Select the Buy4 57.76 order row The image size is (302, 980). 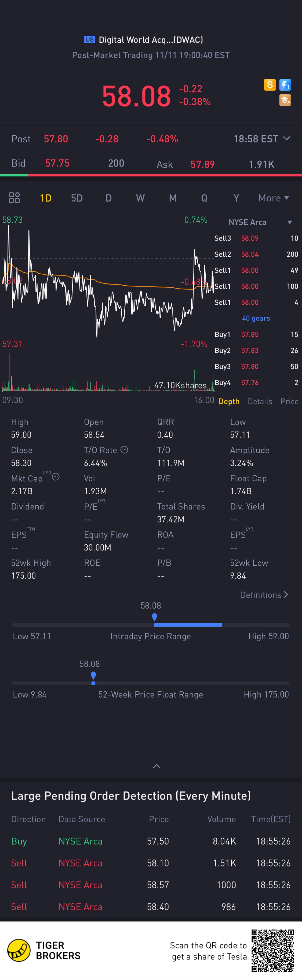[x=256, y=382]
